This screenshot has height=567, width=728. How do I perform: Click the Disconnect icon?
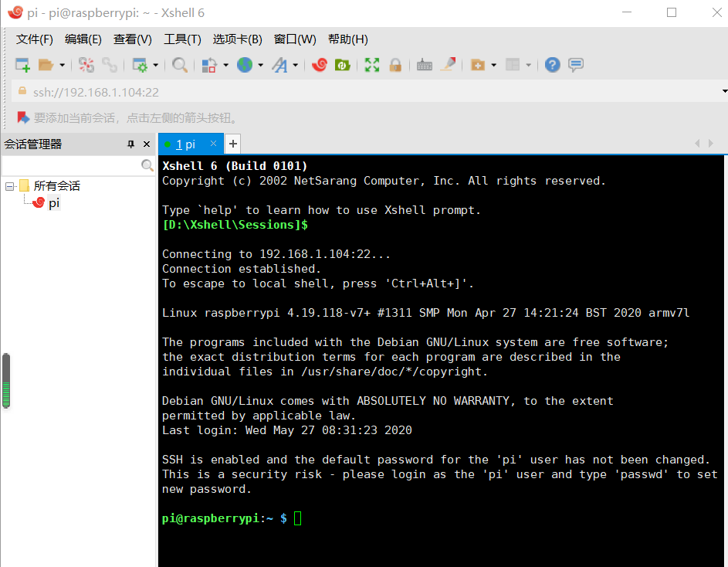(86, 65)
